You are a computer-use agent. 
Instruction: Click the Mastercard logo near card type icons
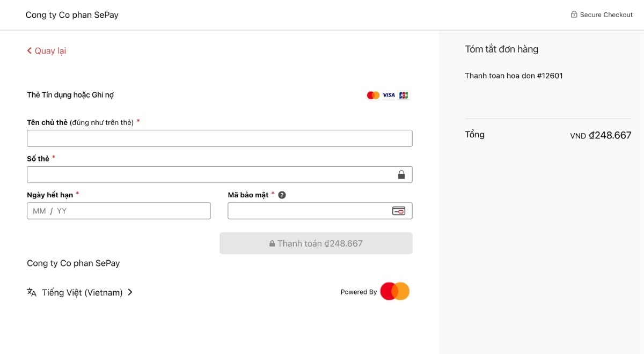[x=373, y=95]
